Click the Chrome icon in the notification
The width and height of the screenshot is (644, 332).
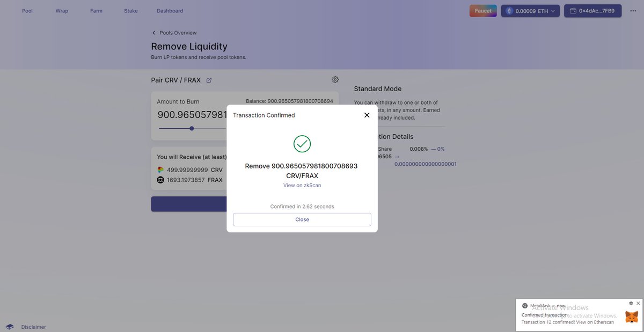525,306
